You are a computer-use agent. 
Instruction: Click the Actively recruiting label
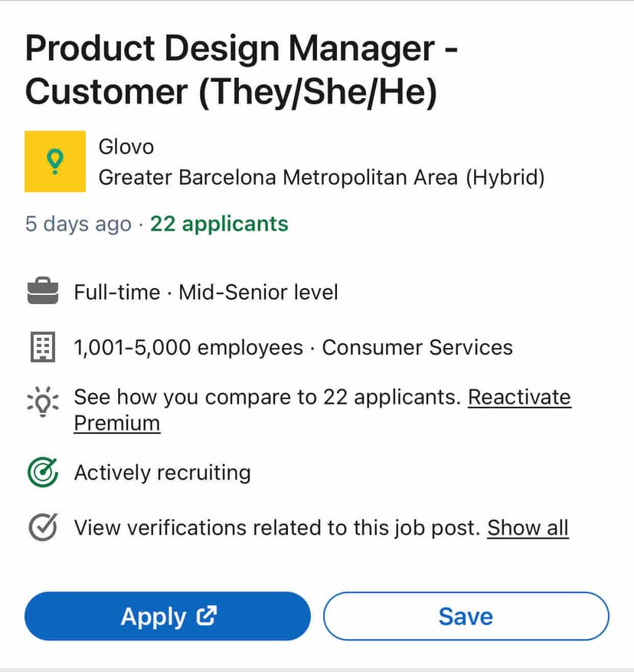pyautogui.click(x=162, y=473)
